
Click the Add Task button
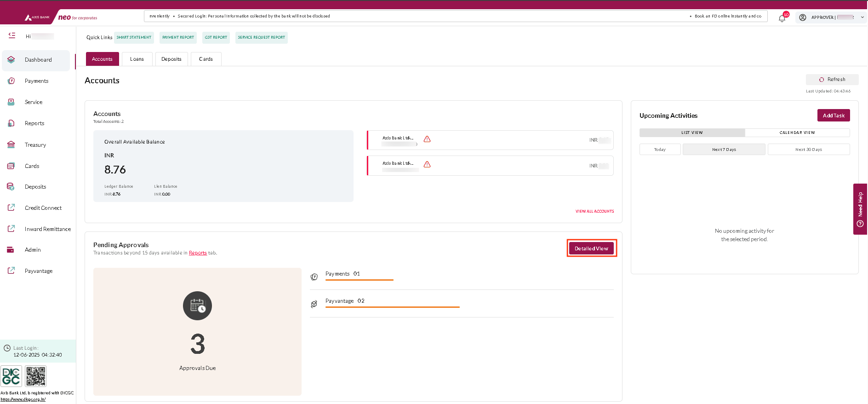click(x=833, y=115)
